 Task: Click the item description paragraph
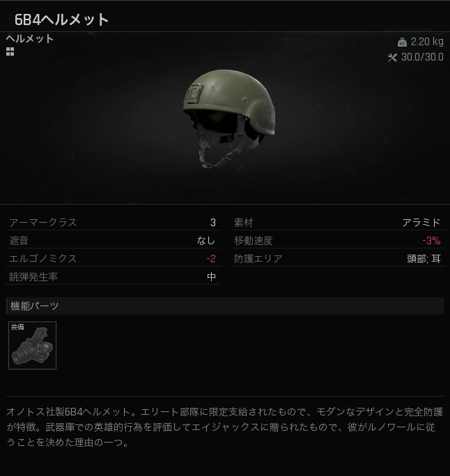225,427
